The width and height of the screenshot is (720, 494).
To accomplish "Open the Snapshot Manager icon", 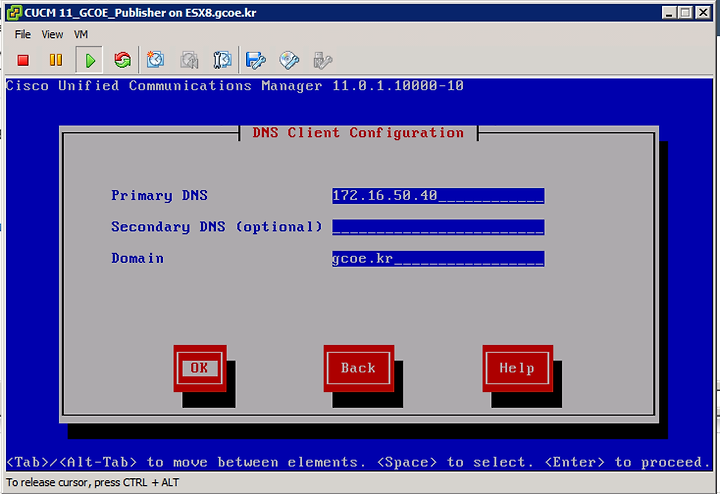I will 222,60.
